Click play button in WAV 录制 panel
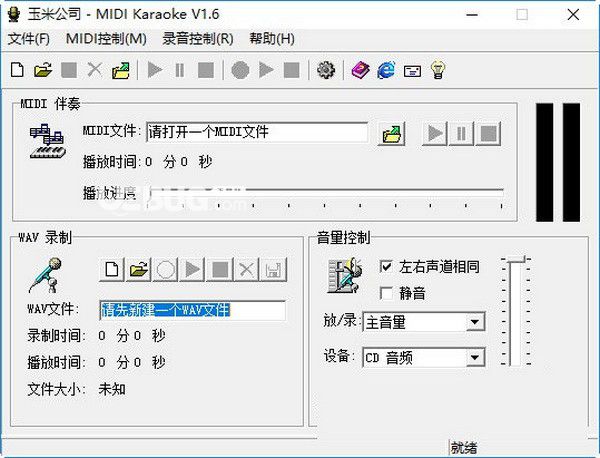Image resolution: width=600 pixels, height=458 pixels. [x=192, y=269]
